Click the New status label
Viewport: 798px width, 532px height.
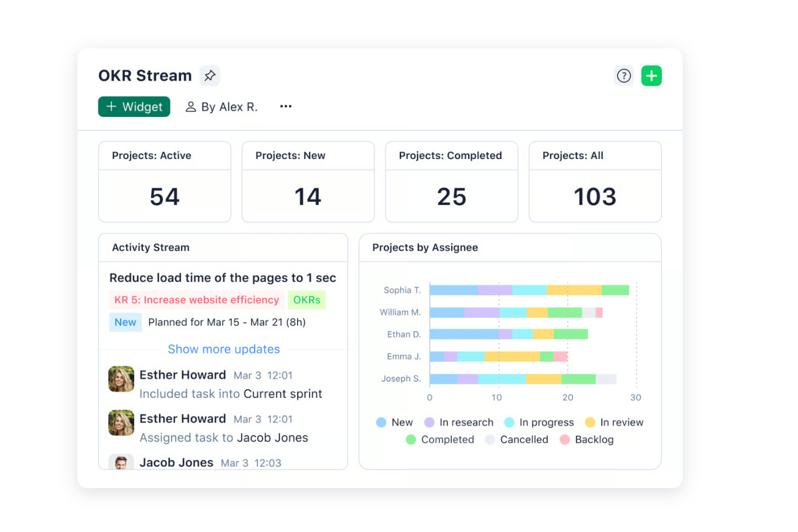point(125,322)
